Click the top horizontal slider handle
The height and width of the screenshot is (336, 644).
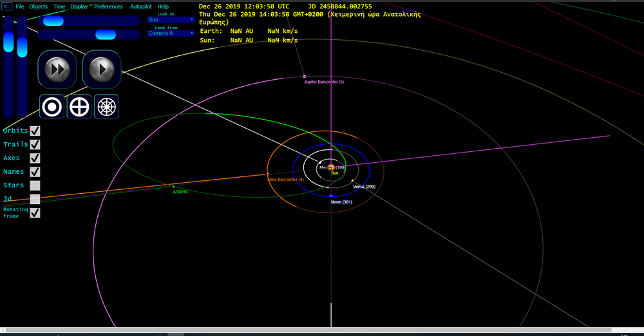[53, 21]
